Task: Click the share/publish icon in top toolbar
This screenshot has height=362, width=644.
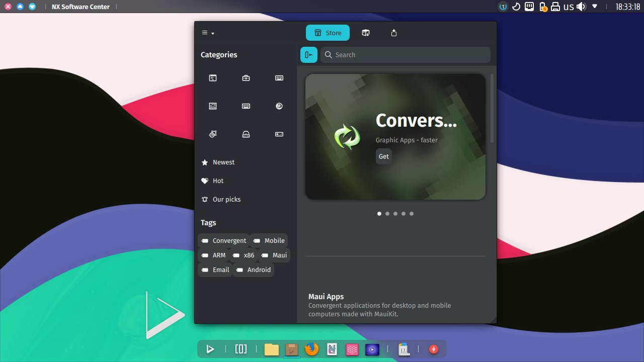Action: point(394,33)
